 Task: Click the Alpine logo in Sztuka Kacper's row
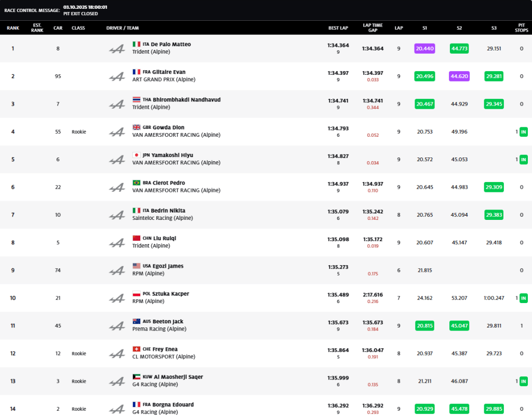coord(117,298)
